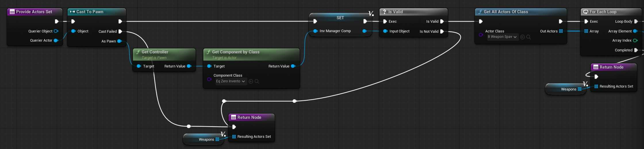This screenshot has height=149, width=644.
Task: Select the Is Valid node header
Action: pos(396,12)
